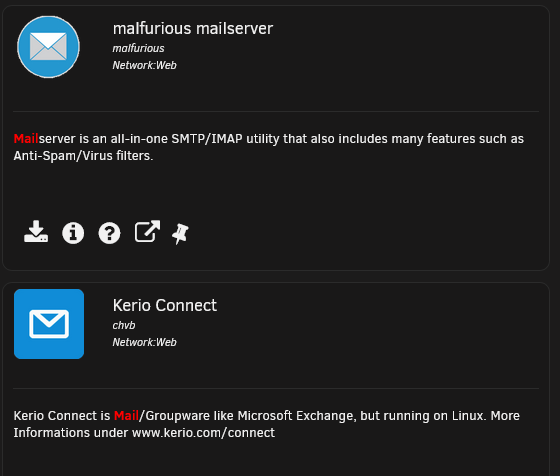
Task: Select author name chvb
Action: [124, 325]
